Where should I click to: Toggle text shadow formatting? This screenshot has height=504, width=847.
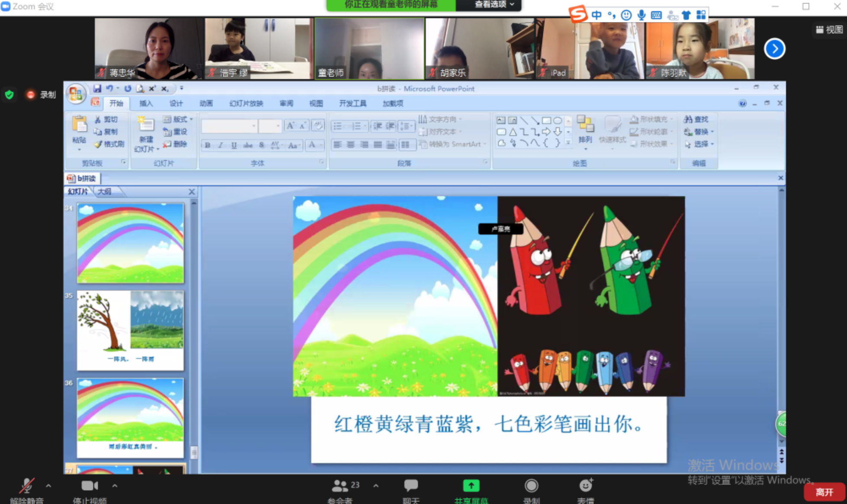(x=261, y=145)
